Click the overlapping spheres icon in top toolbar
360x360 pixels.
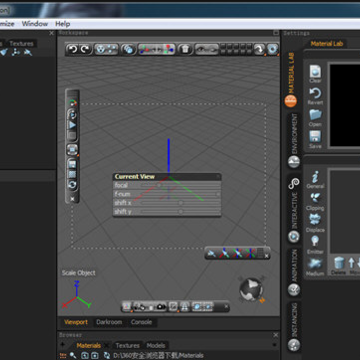coord(128,49)
